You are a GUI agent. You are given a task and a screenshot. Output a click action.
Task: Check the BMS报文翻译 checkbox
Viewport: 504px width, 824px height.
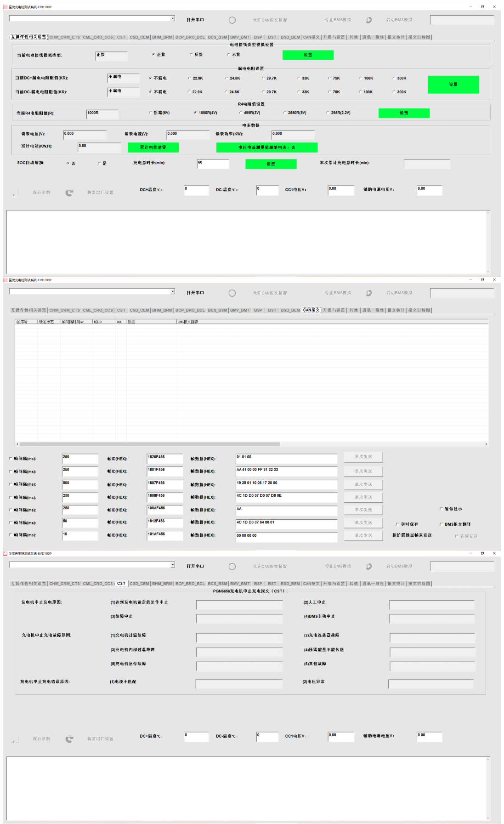442,524
